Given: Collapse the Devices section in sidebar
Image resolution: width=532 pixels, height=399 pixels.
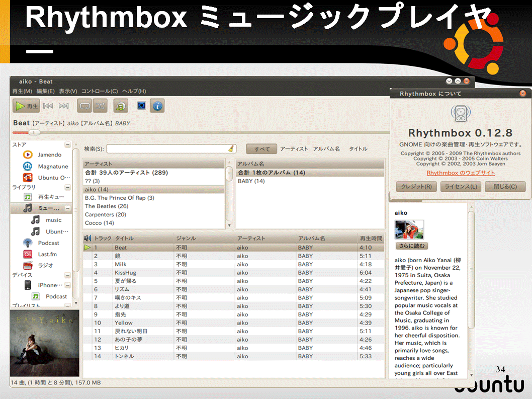Looking at the screenshot, I should point(68,275).
